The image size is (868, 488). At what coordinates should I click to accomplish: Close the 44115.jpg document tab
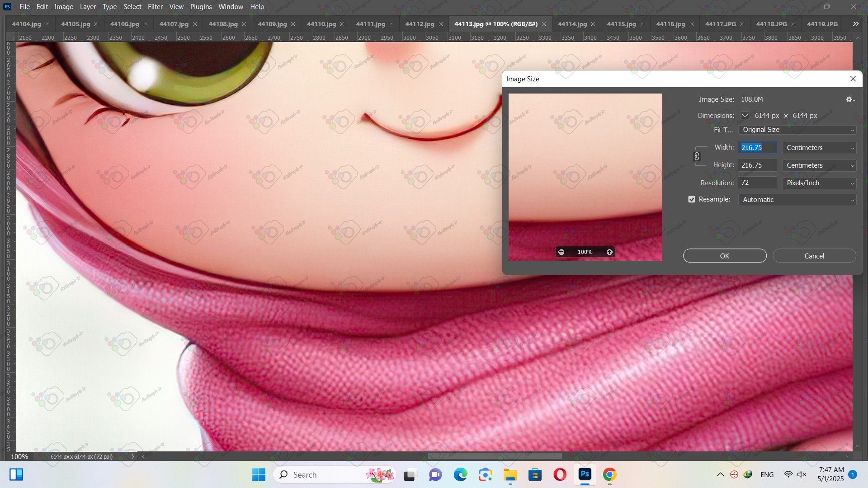[x=642, y=24]
